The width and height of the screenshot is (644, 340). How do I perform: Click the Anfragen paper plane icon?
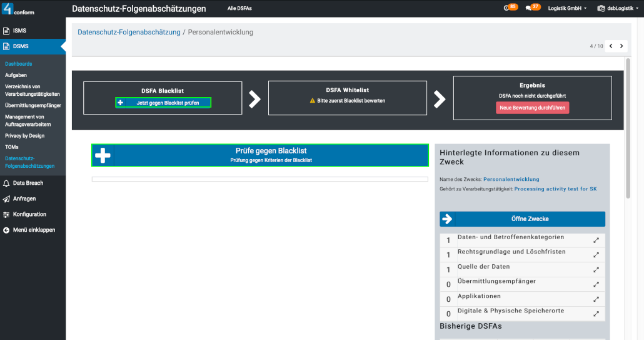point(6,198)
